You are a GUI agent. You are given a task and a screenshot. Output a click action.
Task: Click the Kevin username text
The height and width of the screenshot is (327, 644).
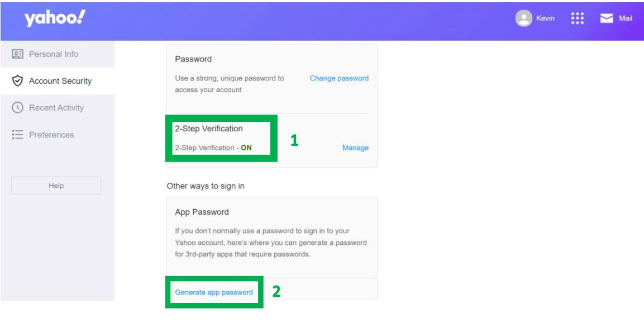[545, 18]
